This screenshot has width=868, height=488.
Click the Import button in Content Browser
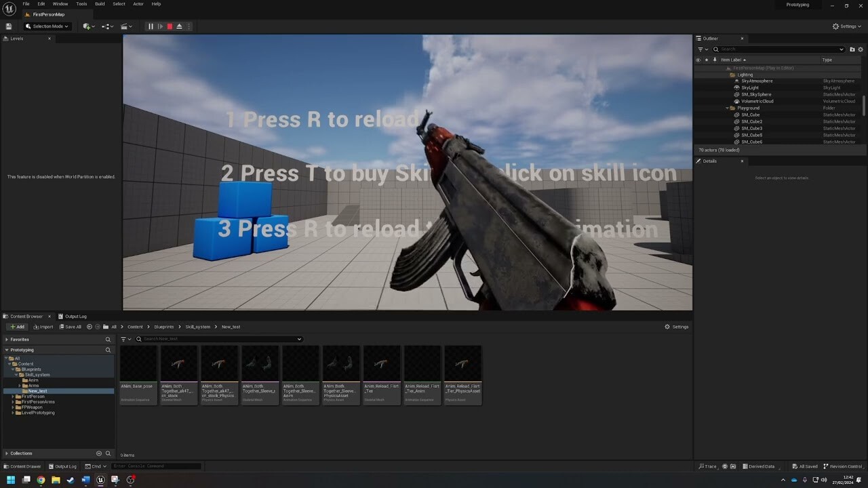pos(43,327)
